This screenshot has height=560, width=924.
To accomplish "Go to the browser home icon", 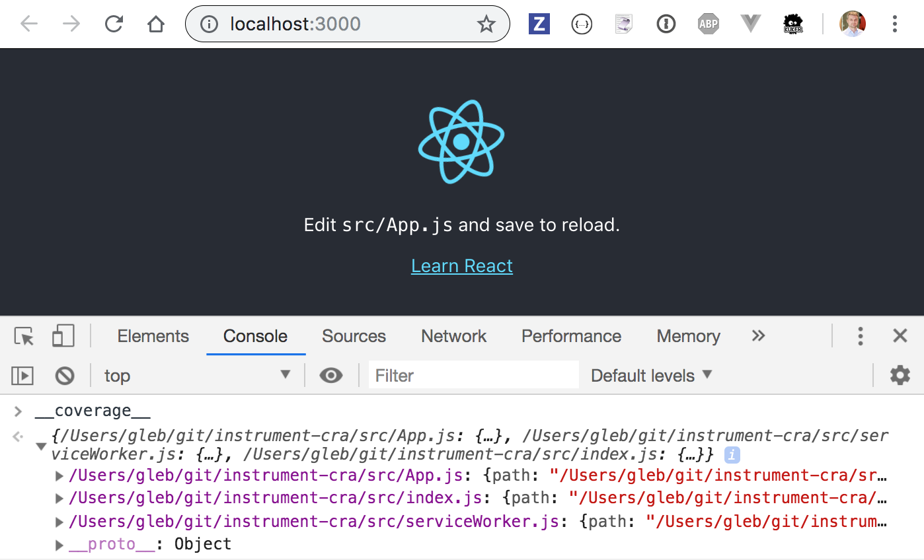I will coord(155,24).
